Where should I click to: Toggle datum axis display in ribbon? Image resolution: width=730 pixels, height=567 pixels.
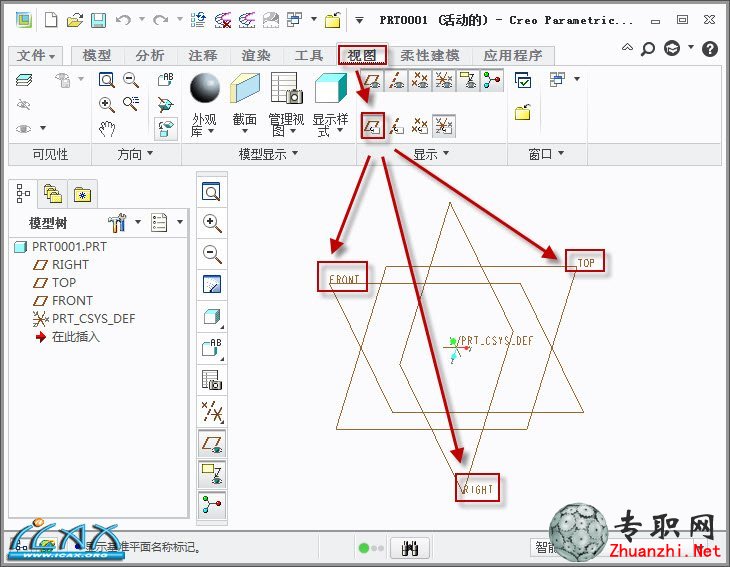click(396, 80)
